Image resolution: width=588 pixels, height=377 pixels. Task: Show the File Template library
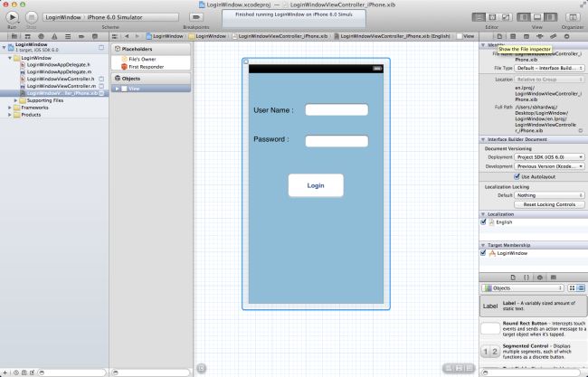pos(513,278)
